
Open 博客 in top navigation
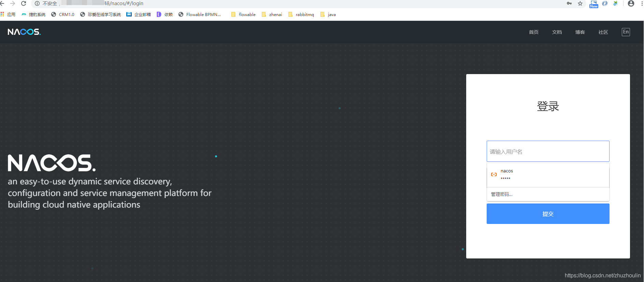pos(580,32)
